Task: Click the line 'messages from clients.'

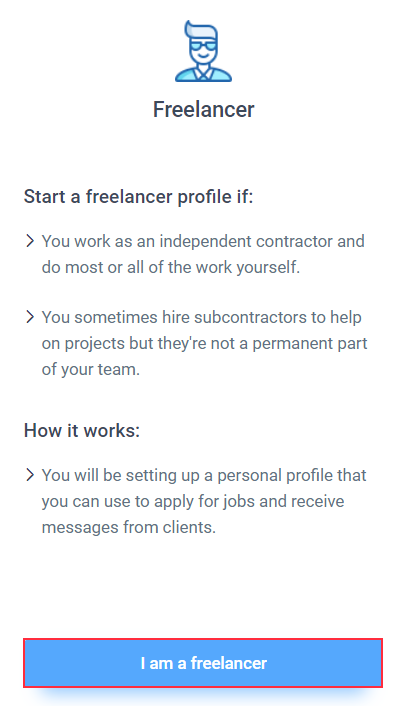Action: click(129, 527)
